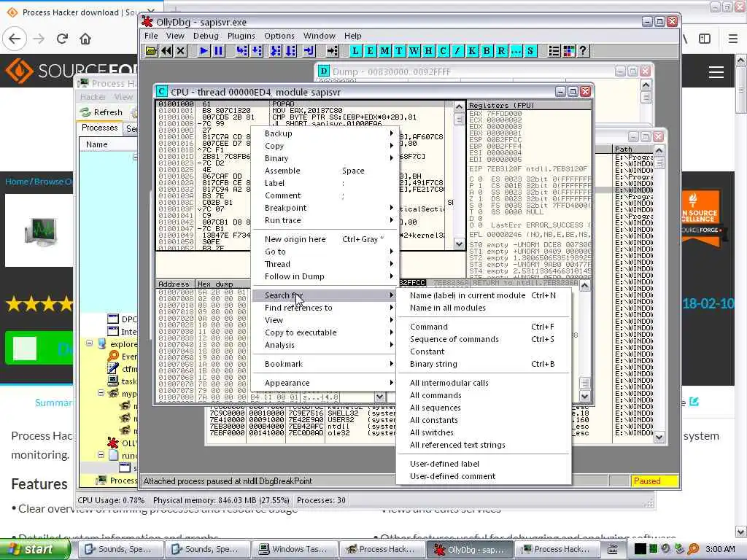747x560 pixels.
Task: Click browser back arrow button
Action: coord(15,39)
